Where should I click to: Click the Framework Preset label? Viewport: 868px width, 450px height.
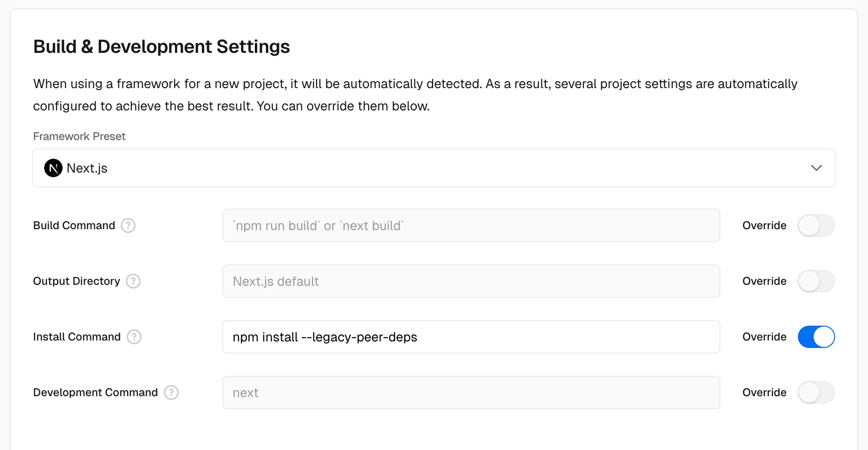point(79,136)
